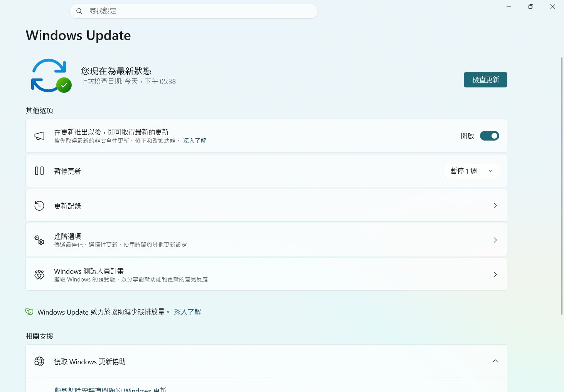Expand chevron on 更新記錄 row
564x392 pixels.
pyautogui.click(x=495, y=206)
